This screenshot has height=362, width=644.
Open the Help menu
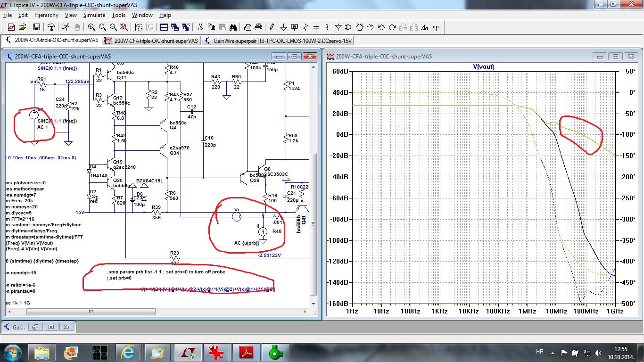[165, 15]
